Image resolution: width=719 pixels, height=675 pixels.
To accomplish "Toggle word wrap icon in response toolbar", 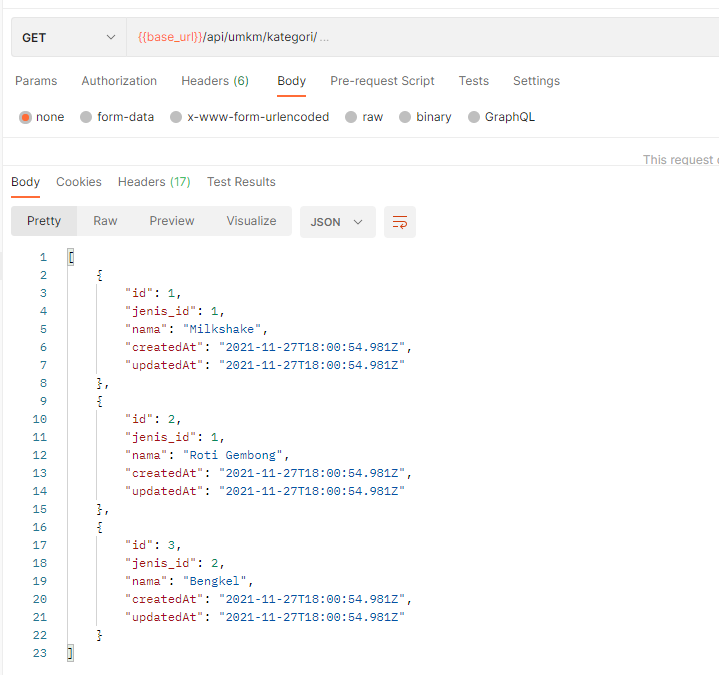I will [399, 222].
